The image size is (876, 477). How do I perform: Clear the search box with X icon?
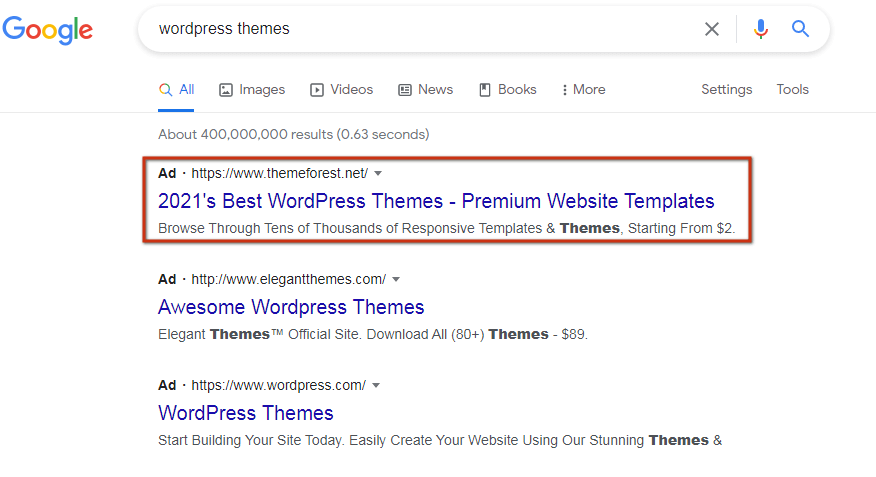click(x=712, y=29)
